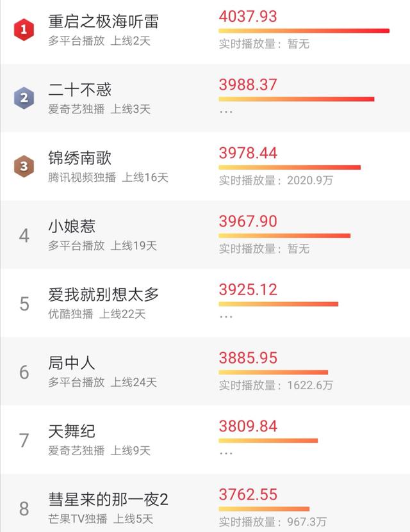
Task: Click the red rank 1 badge
Action: (24, 29)
